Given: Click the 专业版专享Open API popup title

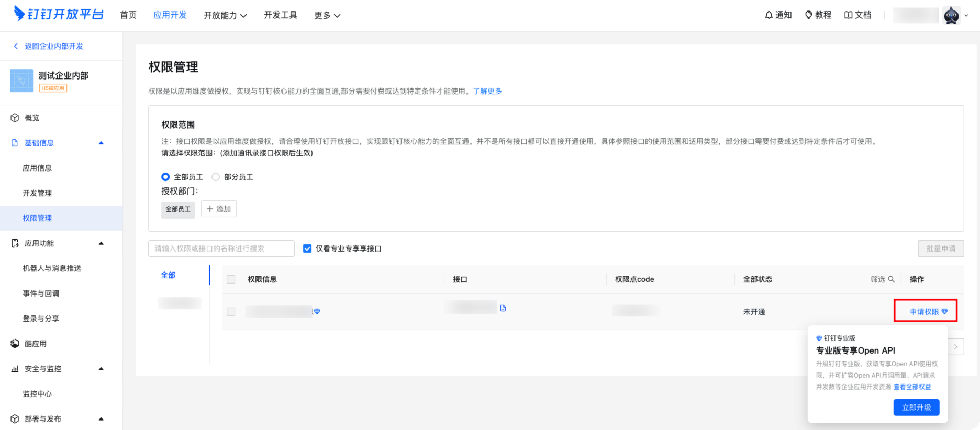Looking at the screenshot, I should coord(855,350).
